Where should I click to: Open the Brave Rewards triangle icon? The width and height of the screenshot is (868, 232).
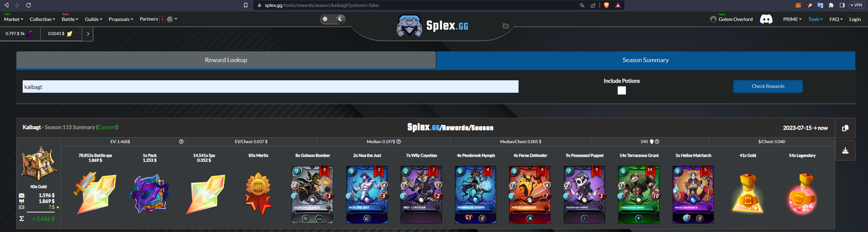(618, 5)
